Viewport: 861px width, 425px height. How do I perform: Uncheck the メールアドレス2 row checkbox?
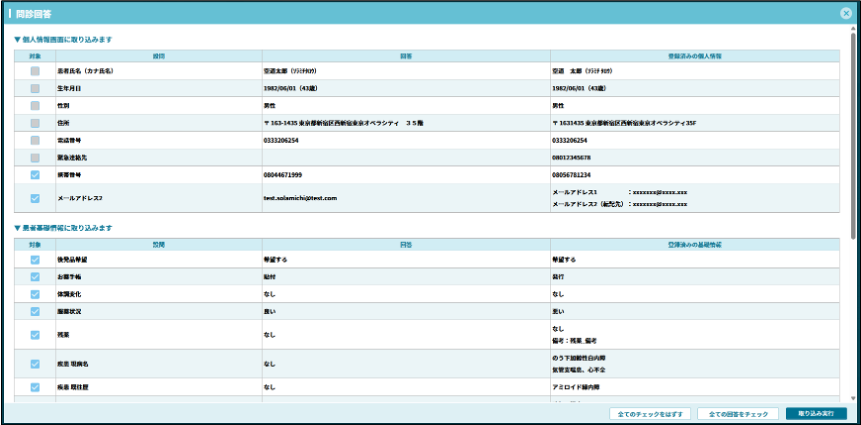tap(35, 198)
